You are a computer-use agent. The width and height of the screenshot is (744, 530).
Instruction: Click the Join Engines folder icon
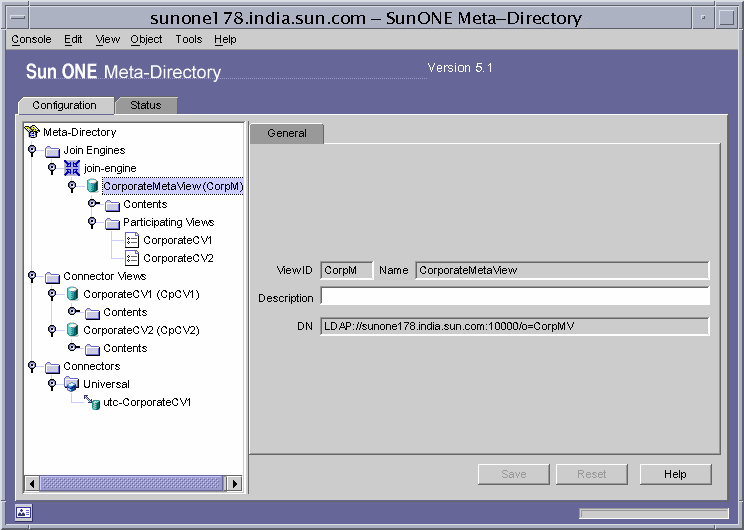click(x=52, y=151)
